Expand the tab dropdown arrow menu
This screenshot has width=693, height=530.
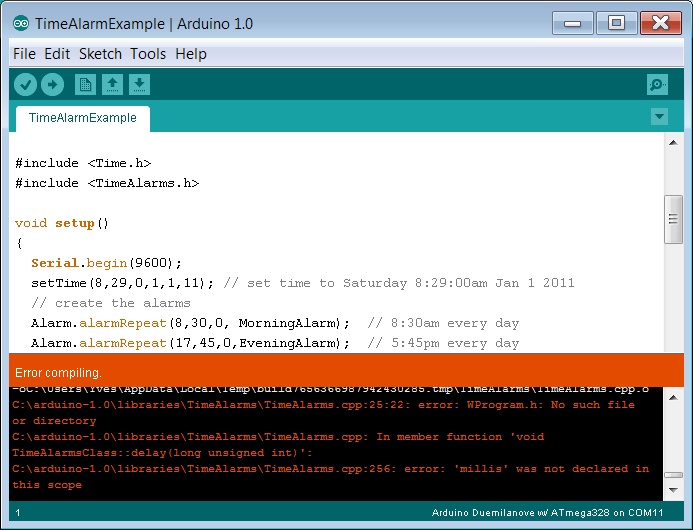pyautogui.click(x=659, y=117)
